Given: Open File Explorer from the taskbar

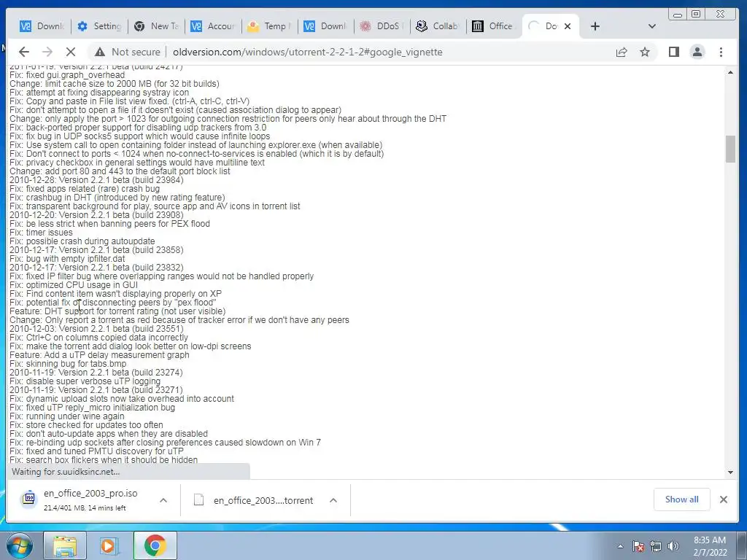Looking at the screenshot, I should pyautogui.click(x=65, y=545).
